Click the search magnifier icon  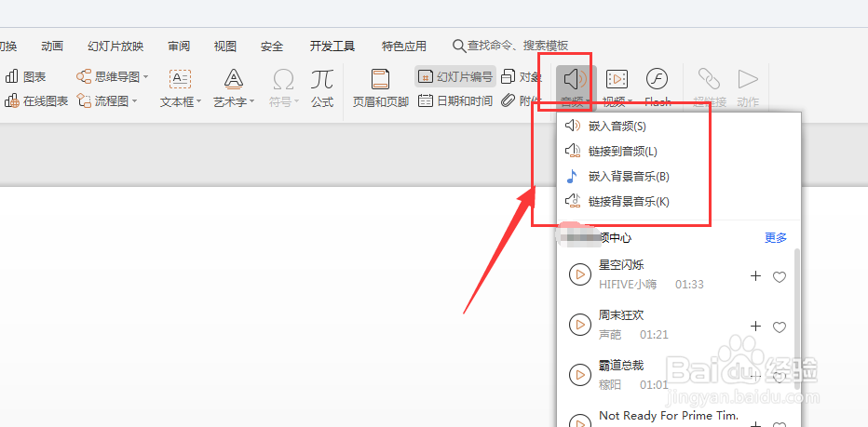pyautogui.click(x=459, y=46)
